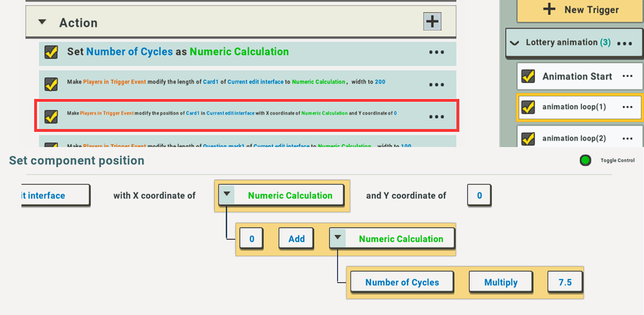The image size is (644, 315).
Task: Click the 7.5 multiplier value field
Action: tap(565, 282)
